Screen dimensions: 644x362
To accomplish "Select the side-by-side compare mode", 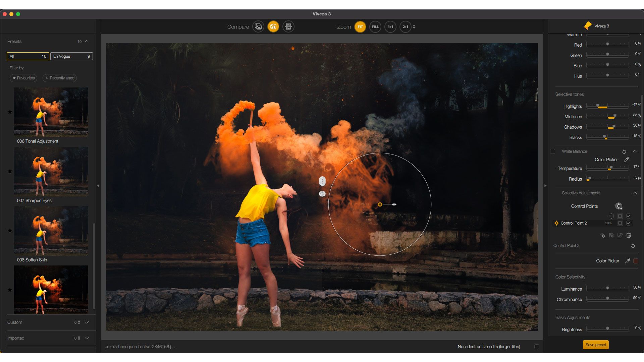I will click(x=288, y=27).
